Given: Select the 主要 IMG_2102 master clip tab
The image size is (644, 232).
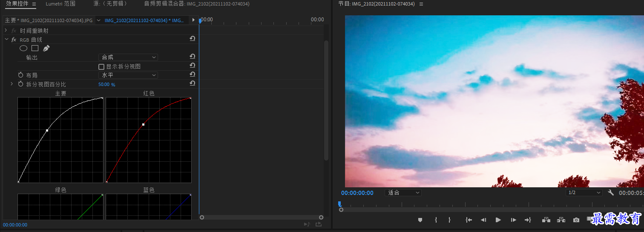Looking at the screenshot, I should pyautogui.click(x=49, y=20).
